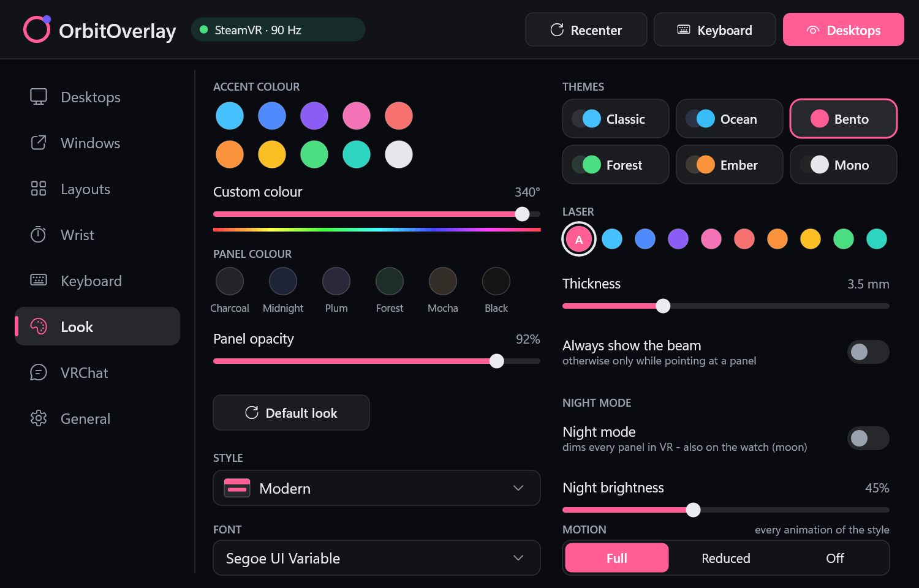The width and height of the screenshot is (919, 588).
Task: Reset with the Default look button
Action: coord(291,413)
